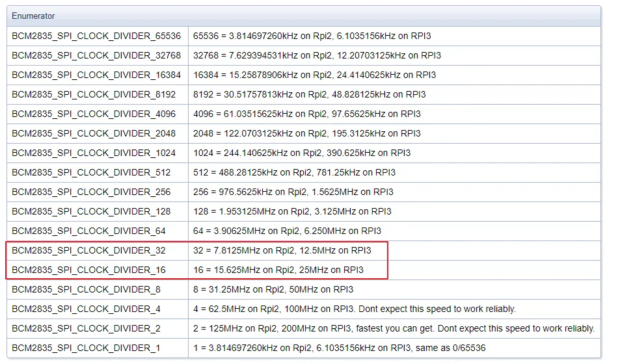Select BCM2835_SPI_CLOCK_DIVIDER_32 enumerator name
633x364 pixels.
click(x=88, y=251)
